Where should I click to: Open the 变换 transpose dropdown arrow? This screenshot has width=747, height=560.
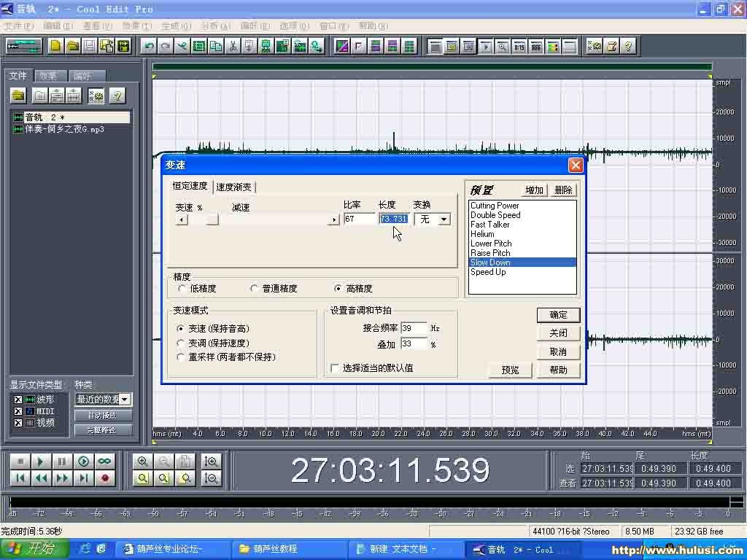444,219
